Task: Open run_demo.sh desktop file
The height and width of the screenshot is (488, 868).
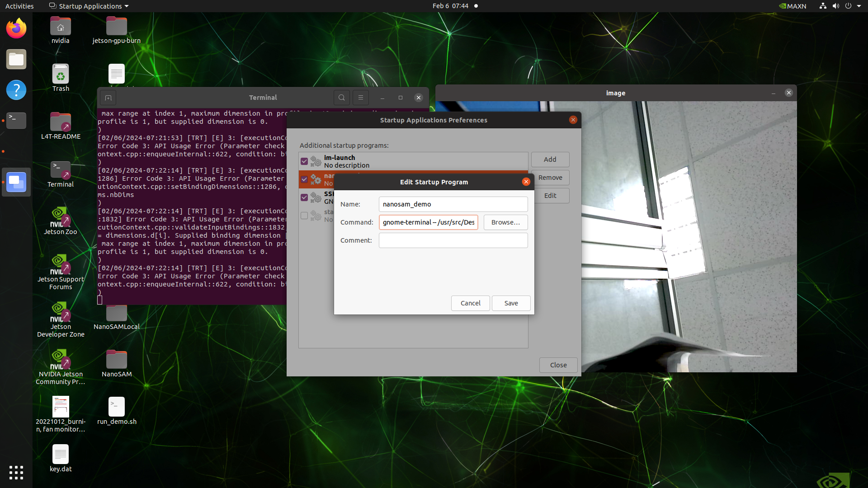Action: click(x=117, y=407)
